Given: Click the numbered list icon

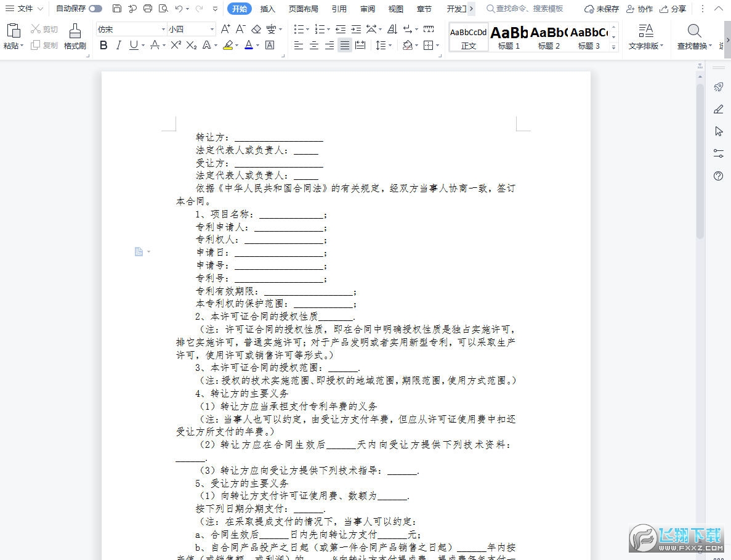Looking at the screenshot, I should [x=320, y=30].
